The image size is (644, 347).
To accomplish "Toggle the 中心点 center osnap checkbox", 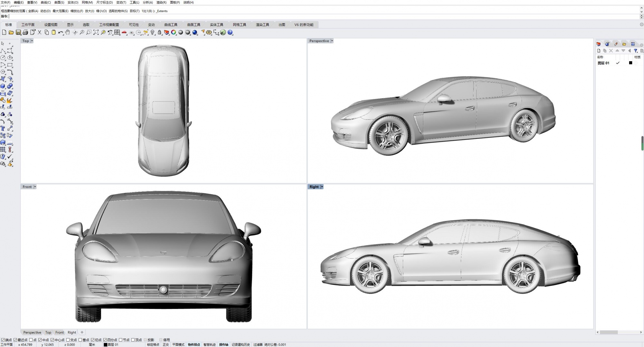I will tap(52, 340).
